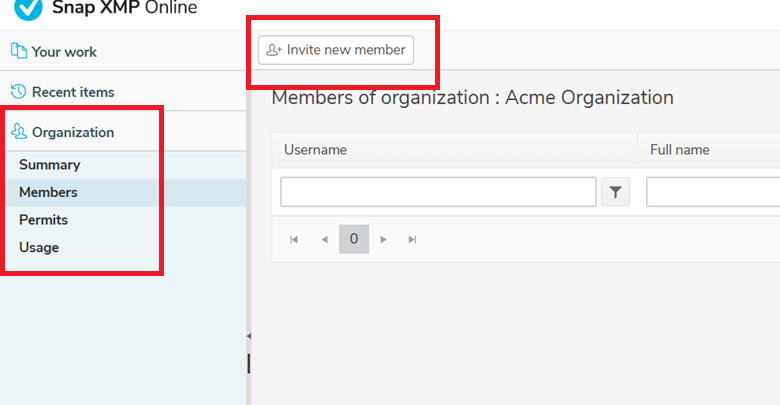Open the Usage page
The image size is (780, 405).
[x=39, y=247]
